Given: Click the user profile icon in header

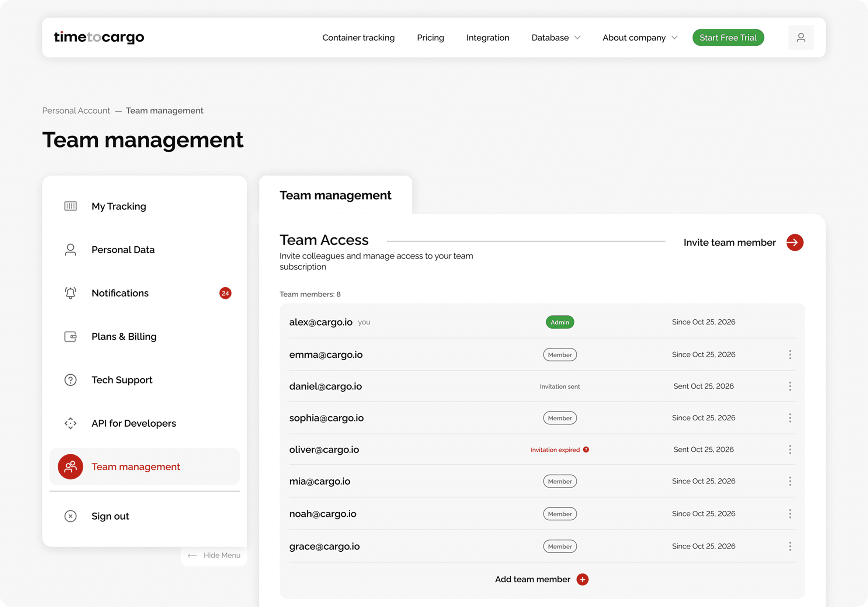Looking at the screenshot, I should coord(800,38).
